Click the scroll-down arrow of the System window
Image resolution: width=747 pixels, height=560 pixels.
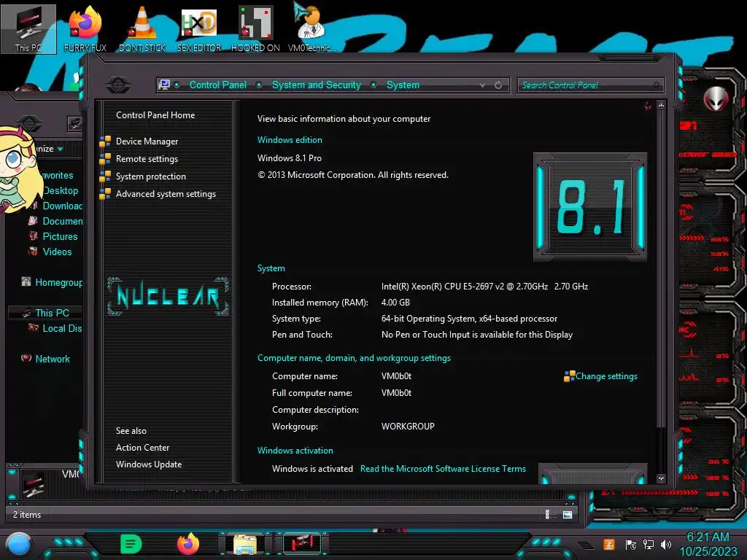[661, 478]
